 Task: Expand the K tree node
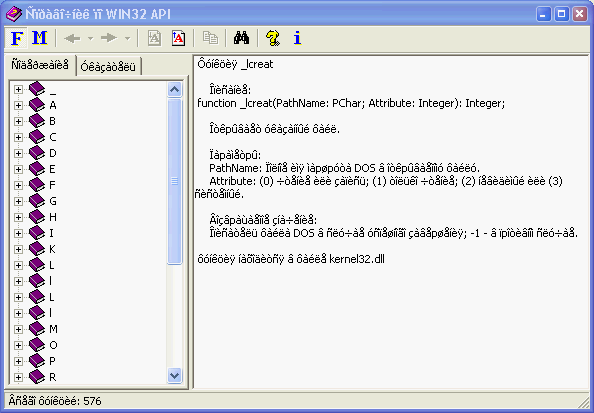coord(18,249)
